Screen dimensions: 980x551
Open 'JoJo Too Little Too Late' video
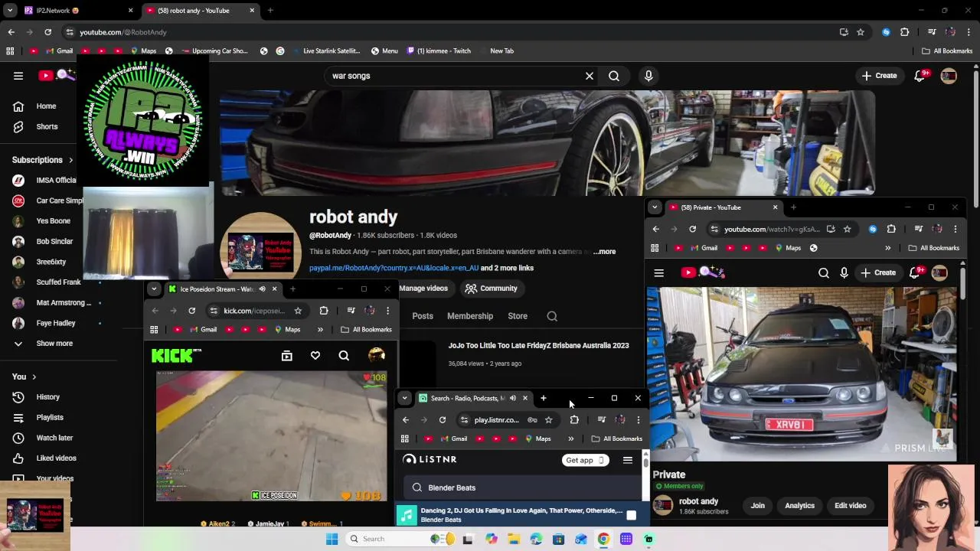538,346
